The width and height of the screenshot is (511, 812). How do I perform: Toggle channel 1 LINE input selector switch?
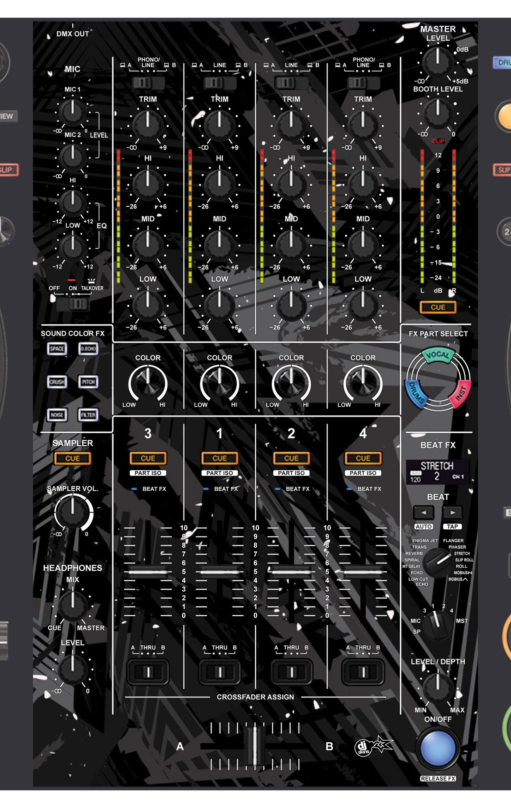220,83
